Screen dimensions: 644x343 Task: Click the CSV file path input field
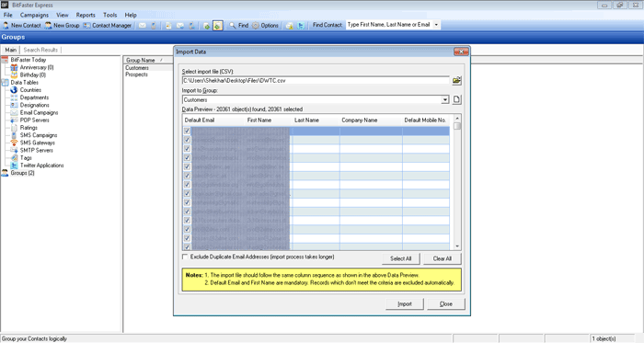coord(316,80)
